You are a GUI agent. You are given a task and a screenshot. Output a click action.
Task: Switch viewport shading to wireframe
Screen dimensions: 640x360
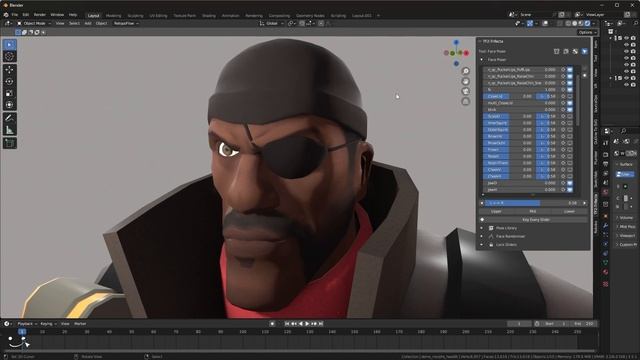pyautogui.click(x=568, y=23)
